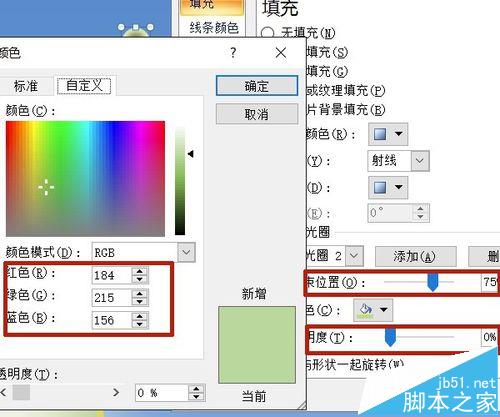This screenshot has width=500, height=417.
Task: Select the gradient fill option 填充(G)
Action: click(327, 71)
